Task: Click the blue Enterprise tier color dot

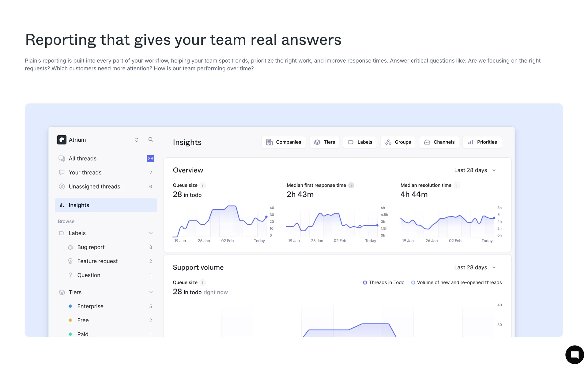Action: coord(70,306)
